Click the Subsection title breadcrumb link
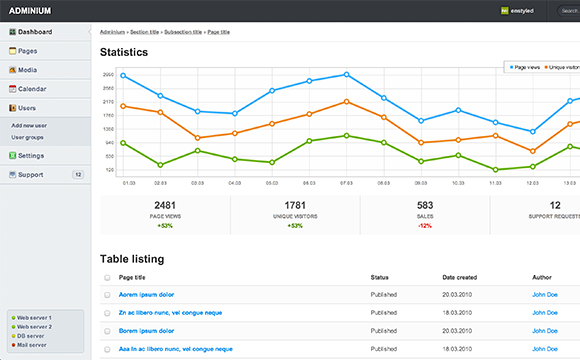 coord(183,32)
